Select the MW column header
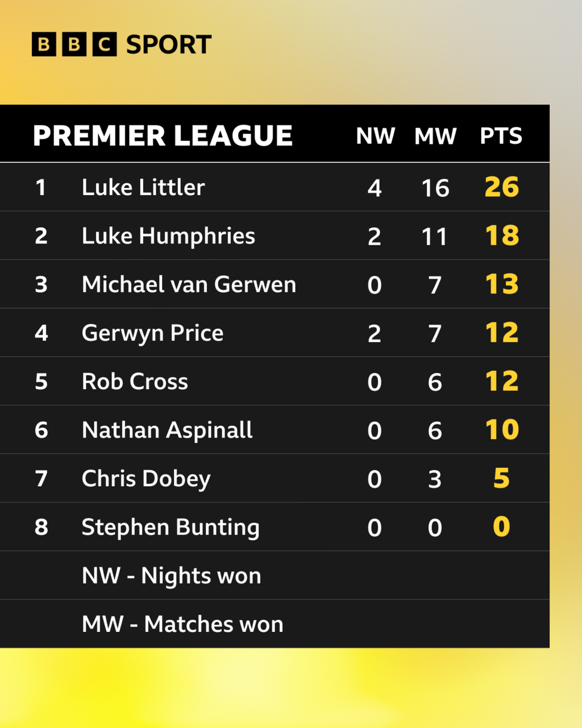 click(435, 137)
